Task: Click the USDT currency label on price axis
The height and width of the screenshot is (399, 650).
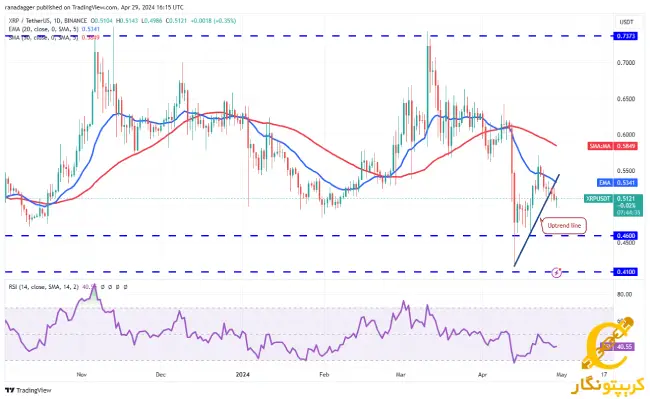Action: pyautogui.click(x=626, y=22)
